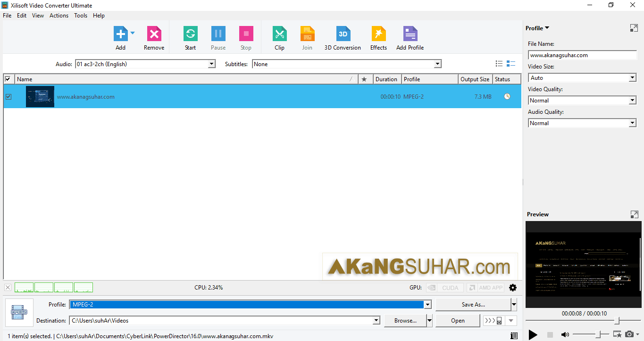
Task: Click the Join toolbar icon
Action: pyautogui.click(x=307, y=34)
